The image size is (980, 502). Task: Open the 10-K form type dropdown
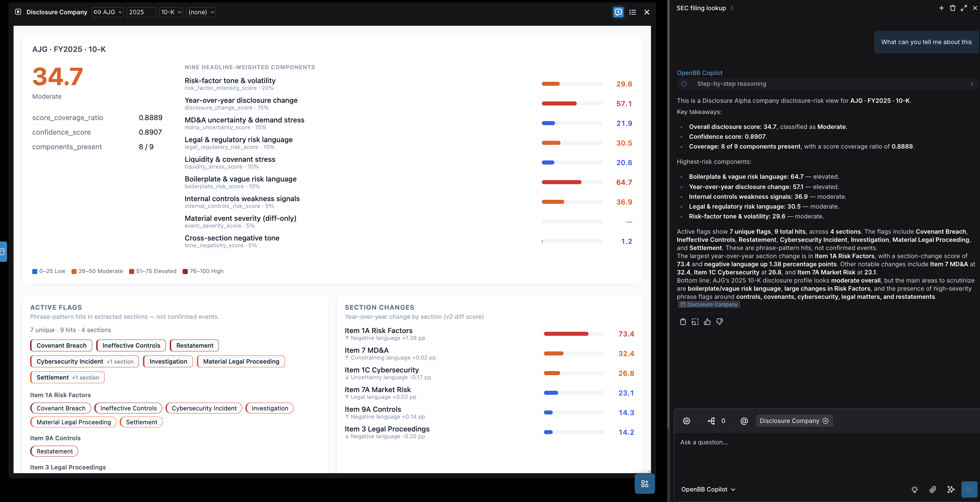coord(171,12)
